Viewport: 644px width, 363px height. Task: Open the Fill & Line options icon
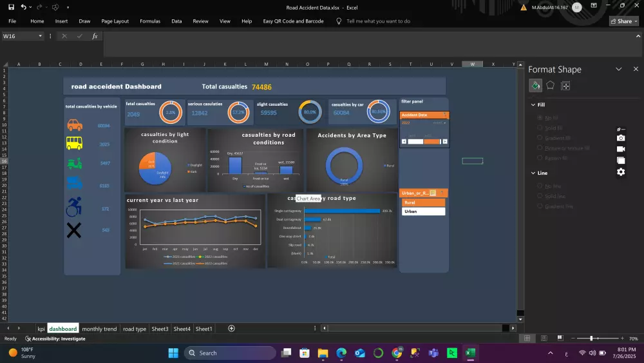pos(536,86)
